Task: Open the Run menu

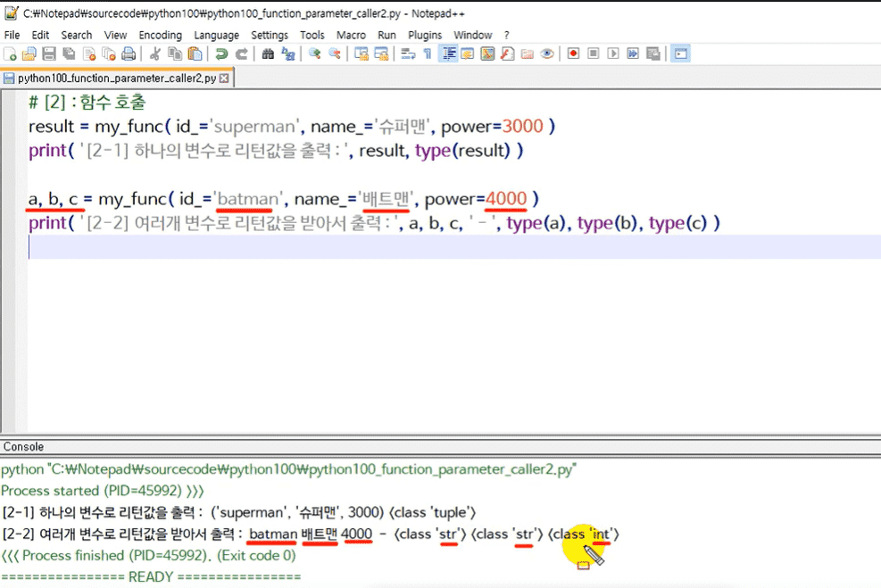Action: pos(386,35)
